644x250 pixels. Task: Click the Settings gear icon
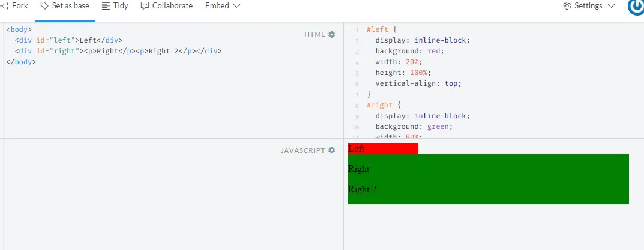[x=567, y=6]
